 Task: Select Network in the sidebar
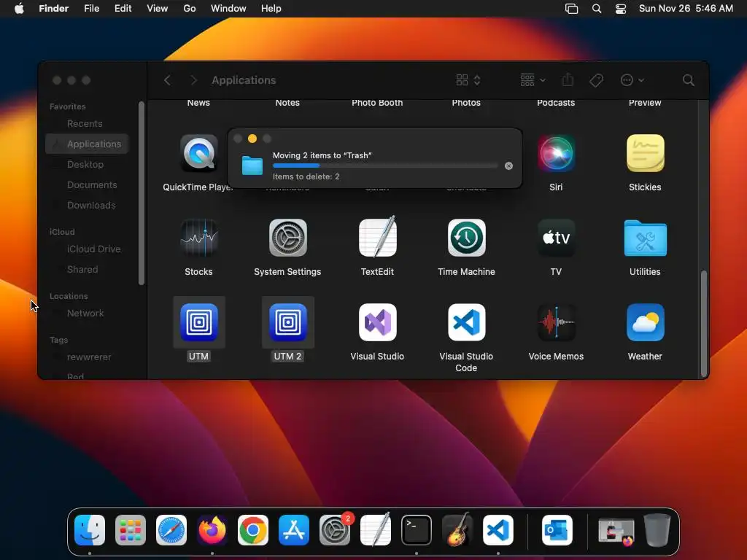point(88,314)
